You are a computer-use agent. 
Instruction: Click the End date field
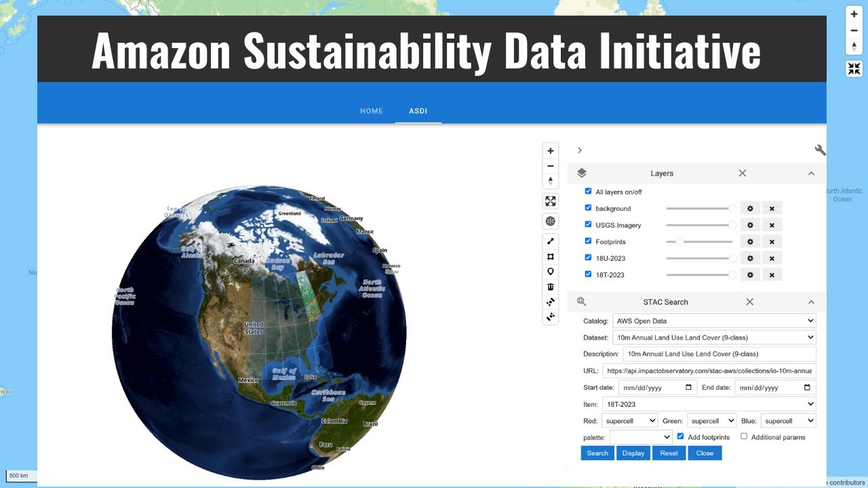point(775,388)
